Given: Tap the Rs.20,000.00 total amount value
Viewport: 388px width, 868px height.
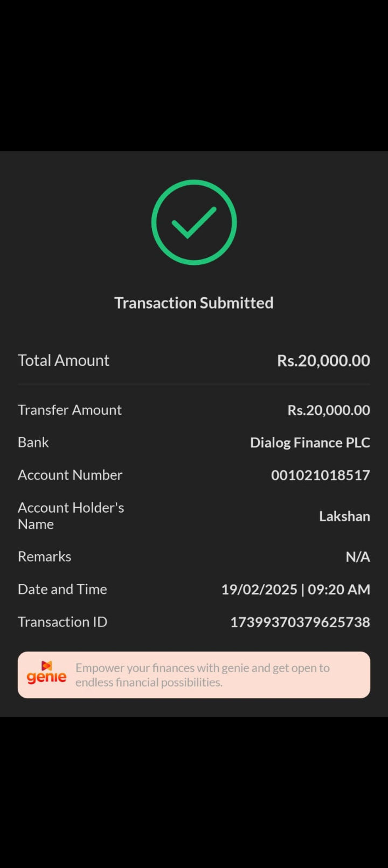Looking at the screenshot, I should [323, 360].
